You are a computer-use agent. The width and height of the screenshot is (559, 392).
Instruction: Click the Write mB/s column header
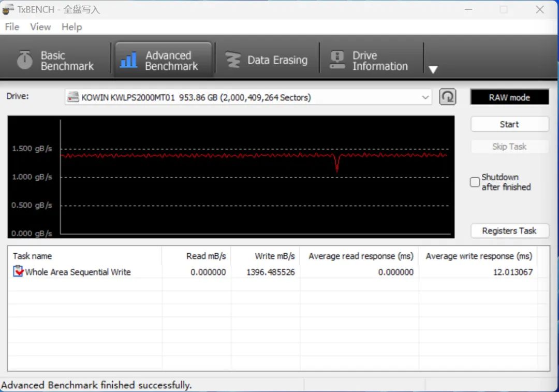(x=265, y=256)
